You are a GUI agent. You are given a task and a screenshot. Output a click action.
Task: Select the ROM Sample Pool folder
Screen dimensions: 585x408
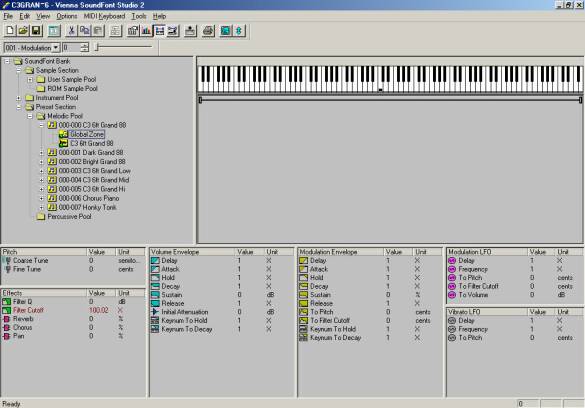tap(67, 89)
